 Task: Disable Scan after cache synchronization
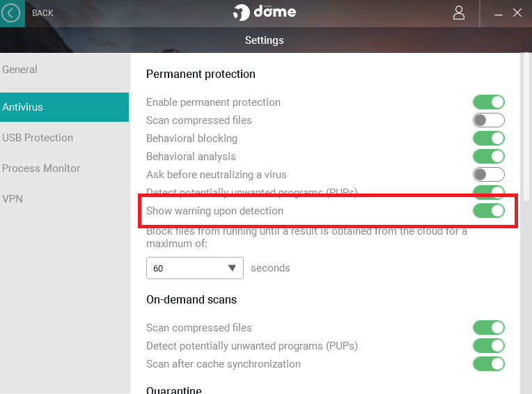488,364
